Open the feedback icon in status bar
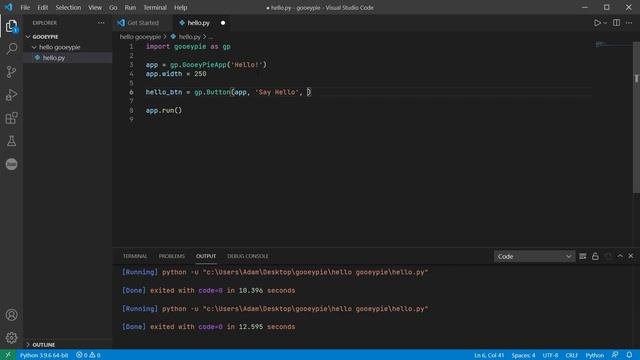The image size is (640, 360). coord(615,355)
